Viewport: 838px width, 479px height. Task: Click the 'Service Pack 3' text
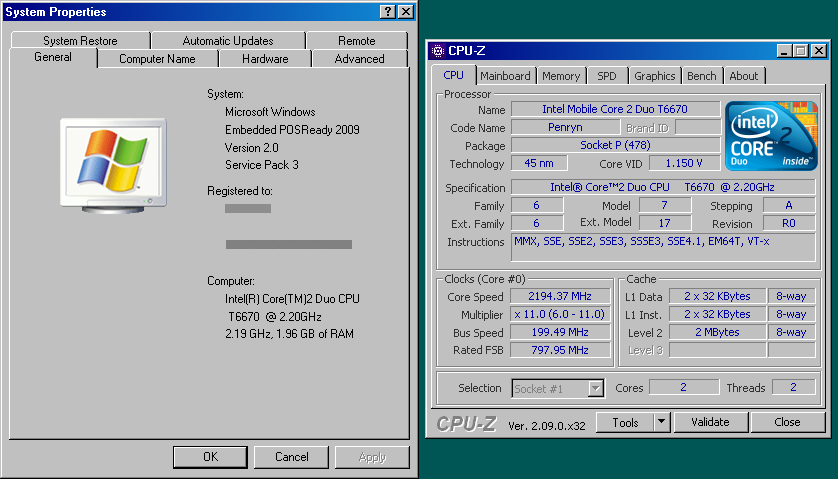tap(261, 165)
